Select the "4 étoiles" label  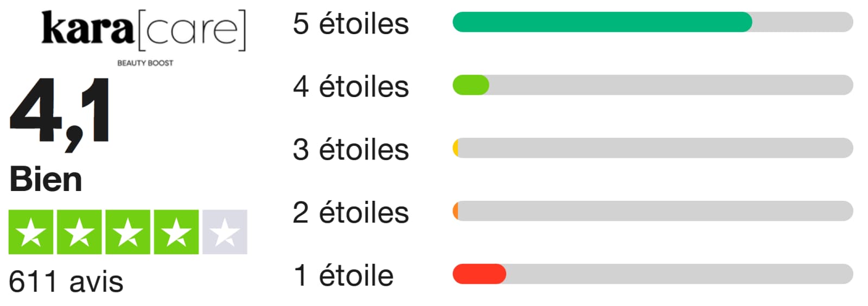(350, 87)
